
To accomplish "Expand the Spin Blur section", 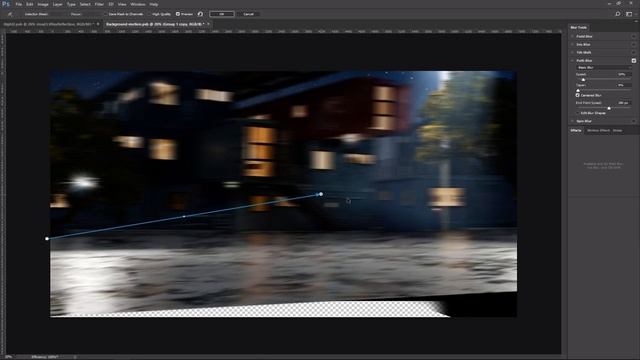I will tap(572, 121).
